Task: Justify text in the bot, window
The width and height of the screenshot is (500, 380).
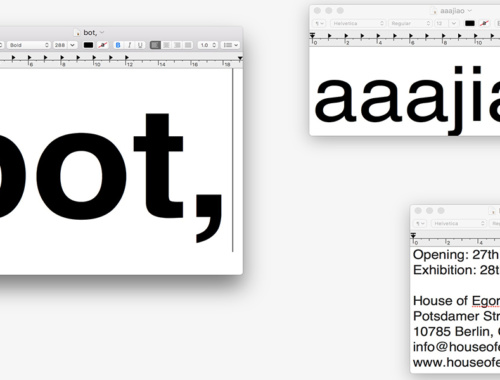Action: (x=188, y=45)
